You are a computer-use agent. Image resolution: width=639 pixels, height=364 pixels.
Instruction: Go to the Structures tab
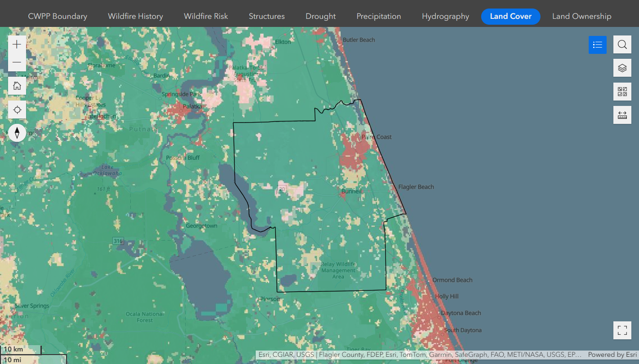[266, 16]
